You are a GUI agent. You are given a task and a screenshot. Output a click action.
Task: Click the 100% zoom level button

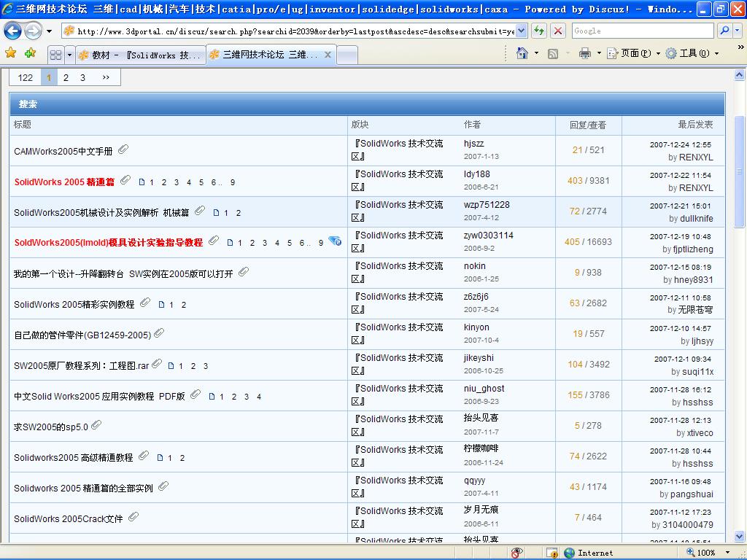tap(701, 553)
